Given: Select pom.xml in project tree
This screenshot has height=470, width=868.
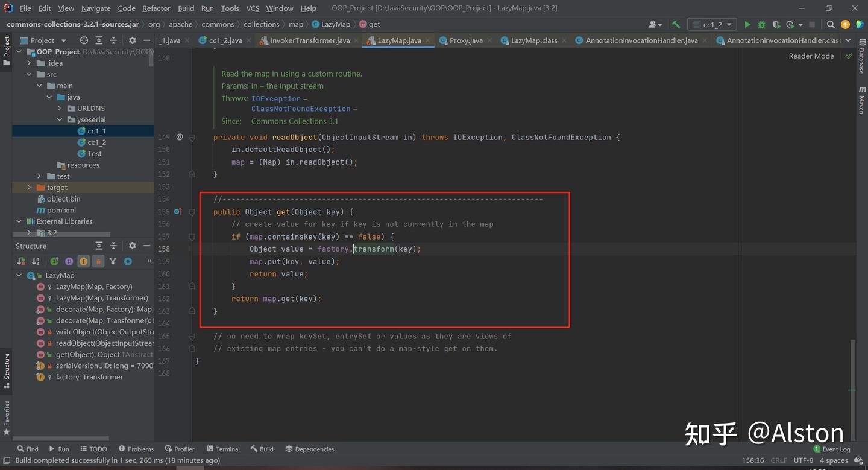Looking at the screenshot, I should pyautogui.click(x=56, y=210).
